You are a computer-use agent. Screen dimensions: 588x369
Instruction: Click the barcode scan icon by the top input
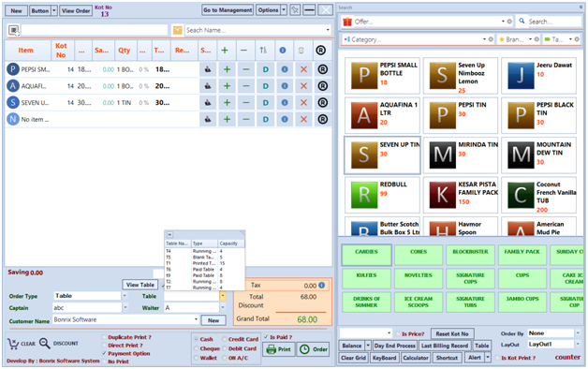[x=14, y=30]
